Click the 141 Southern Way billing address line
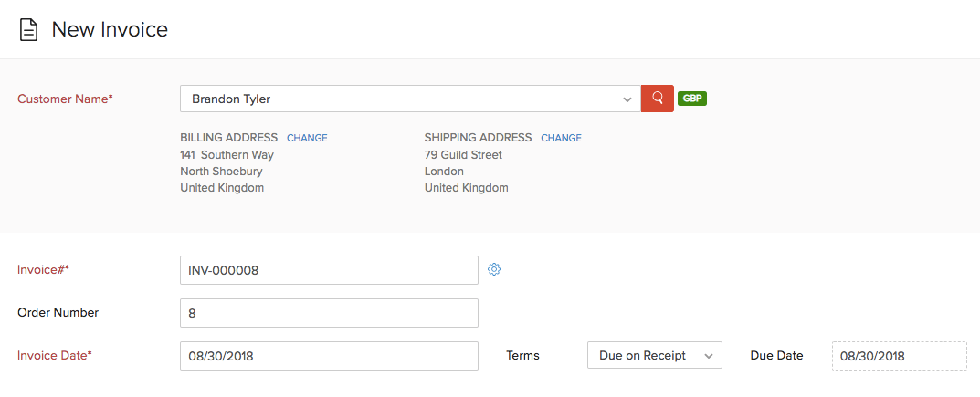The height and width of the screenshot is (397, 980). (227, 155)
